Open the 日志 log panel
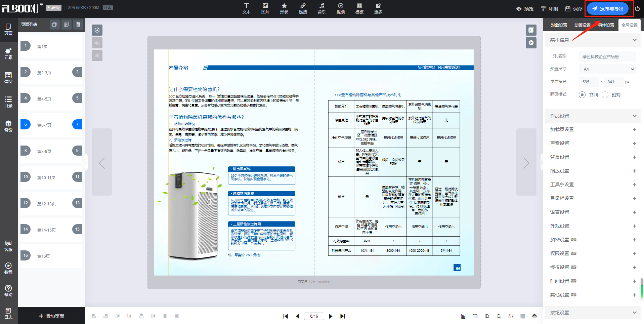The width and height of the screenshot is (644, 324). (8, 313)
